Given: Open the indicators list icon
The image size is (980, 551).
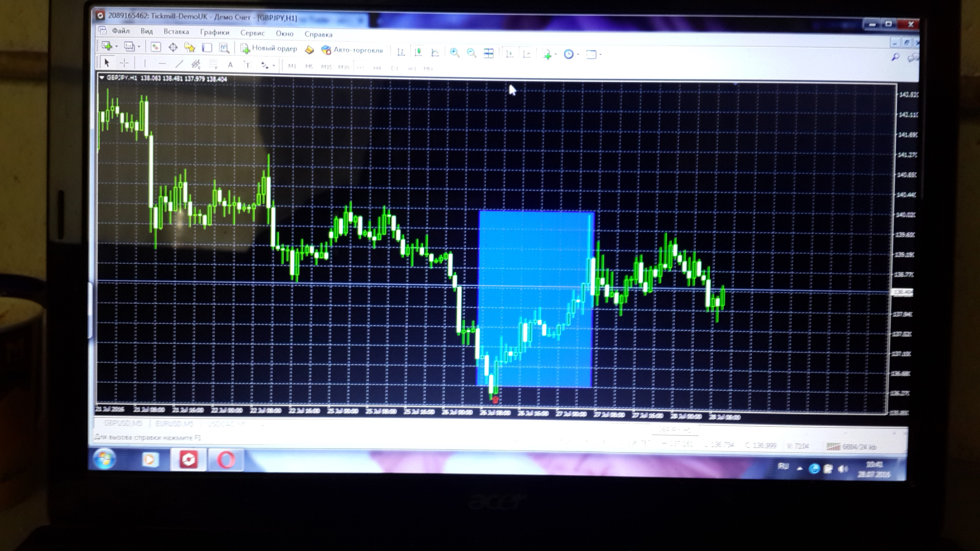Looking at the screenshot, I should tap(547, 54).
